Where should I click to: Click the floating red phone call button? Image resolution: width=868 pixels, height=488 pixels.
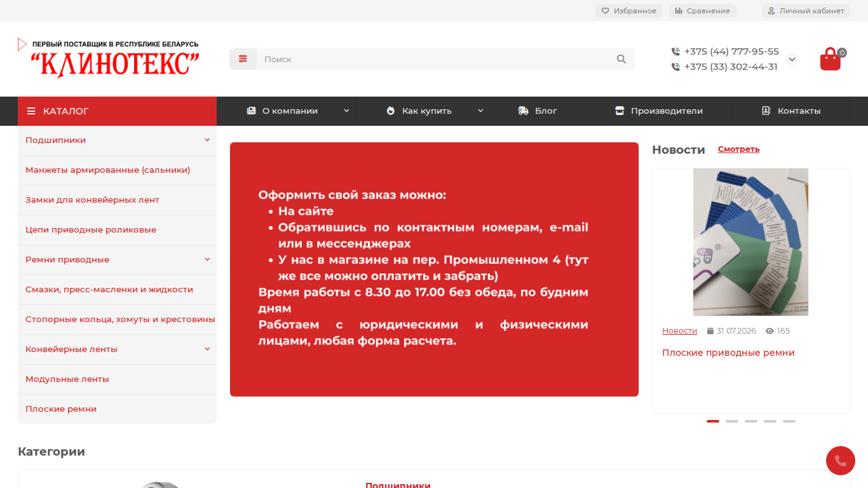tap(841, 461)
